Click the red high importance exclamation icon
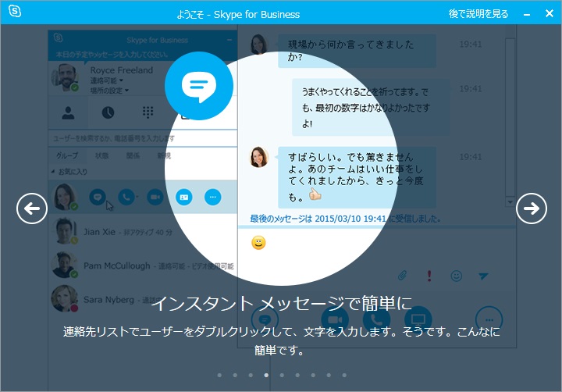This screenshot has width=562, height=392. (429, 276)
